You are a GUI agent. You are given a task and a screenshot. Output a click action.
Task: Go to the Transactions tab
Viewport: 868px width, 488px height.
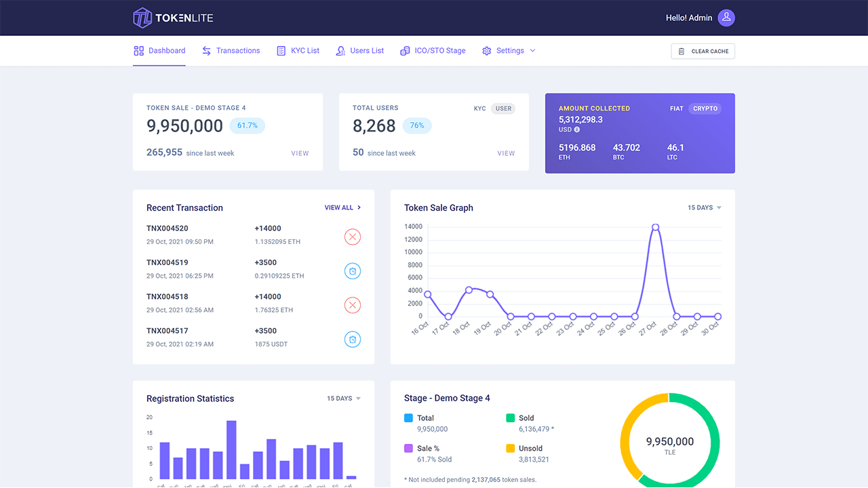231,51
